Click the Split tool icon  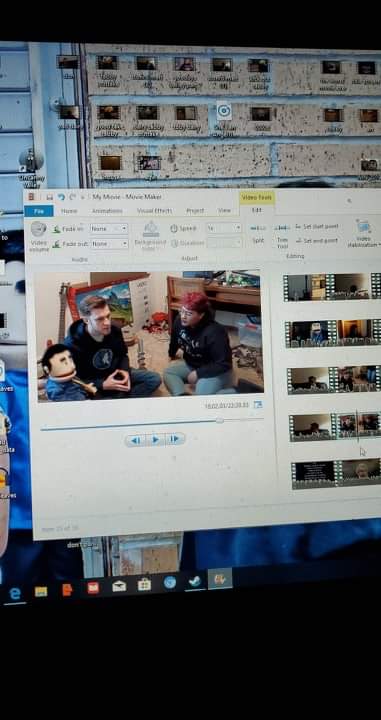(x=258, y=233)
